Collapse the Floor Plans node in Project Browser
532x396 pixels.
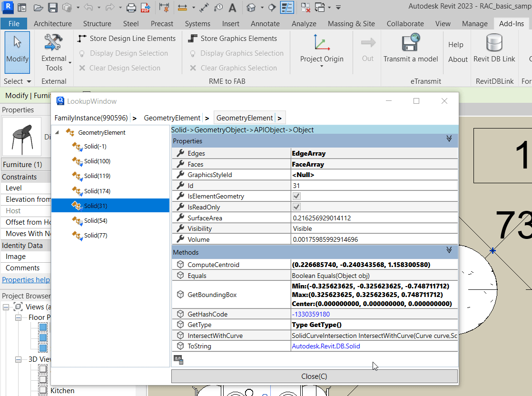[x=19, y=317]
